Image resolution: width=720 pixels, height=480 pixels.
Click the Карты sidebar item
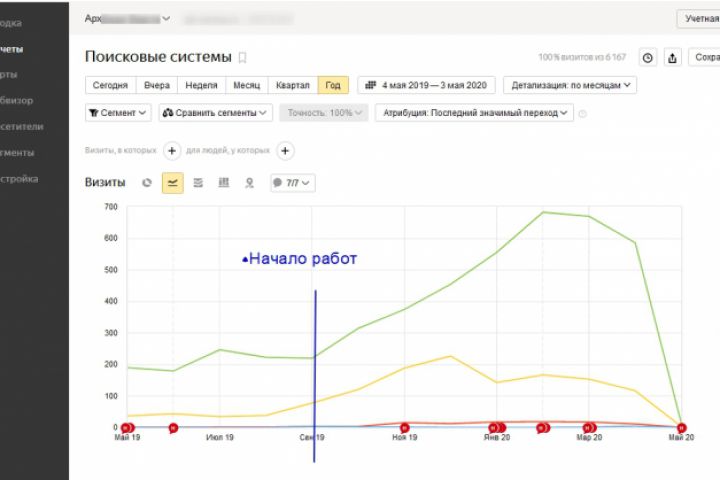point(9,75)
